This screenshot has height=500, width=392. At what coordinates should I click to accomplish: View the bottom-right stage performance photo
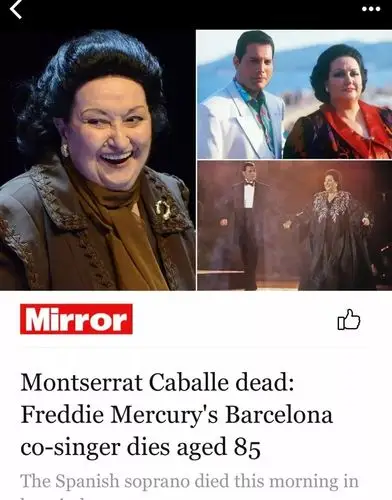295,225
